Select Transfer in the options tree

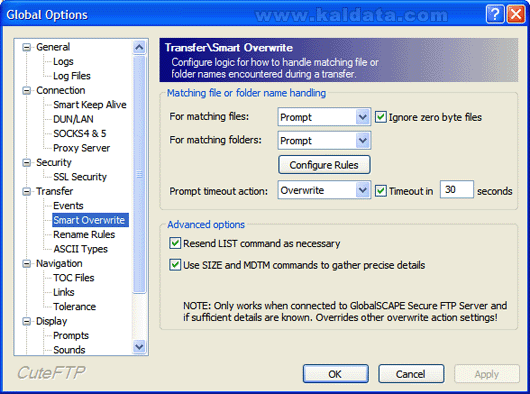[55, 192]
